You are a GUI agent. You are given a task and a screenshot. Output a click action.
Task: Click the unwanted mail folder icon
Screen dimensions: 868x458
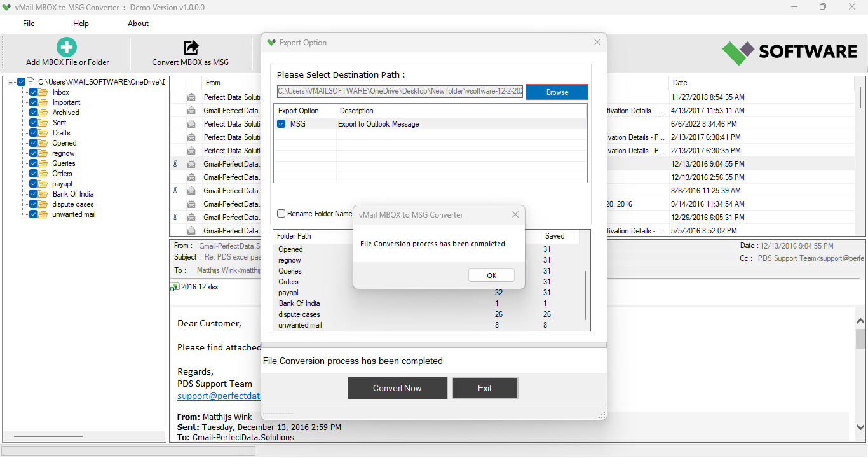(x=43, y=214)
